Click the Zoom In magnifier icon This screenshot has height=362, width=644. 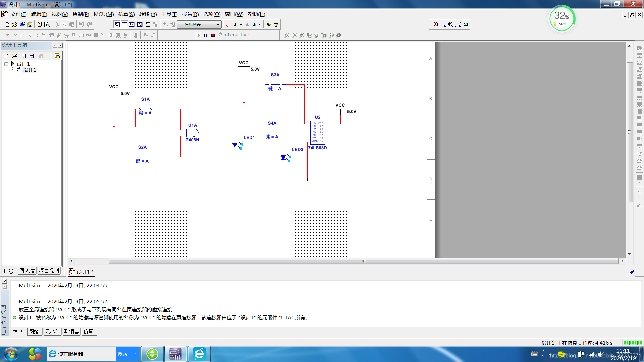coord(436,25)
